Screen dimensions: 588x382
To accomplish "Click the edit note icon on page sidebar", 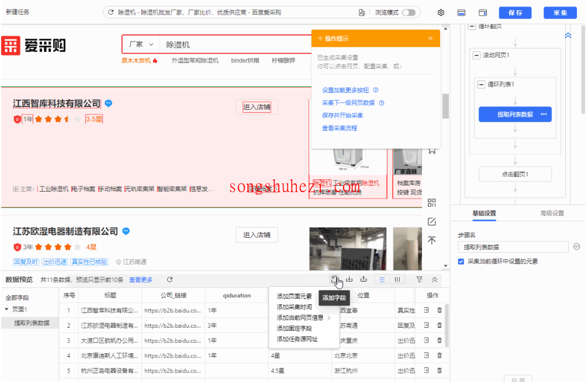I will pyautogui.click(x=431, y=221).
